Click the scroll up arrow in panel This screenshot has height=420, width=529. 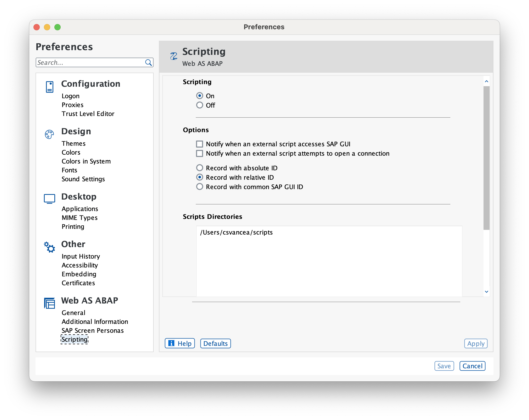486,81
